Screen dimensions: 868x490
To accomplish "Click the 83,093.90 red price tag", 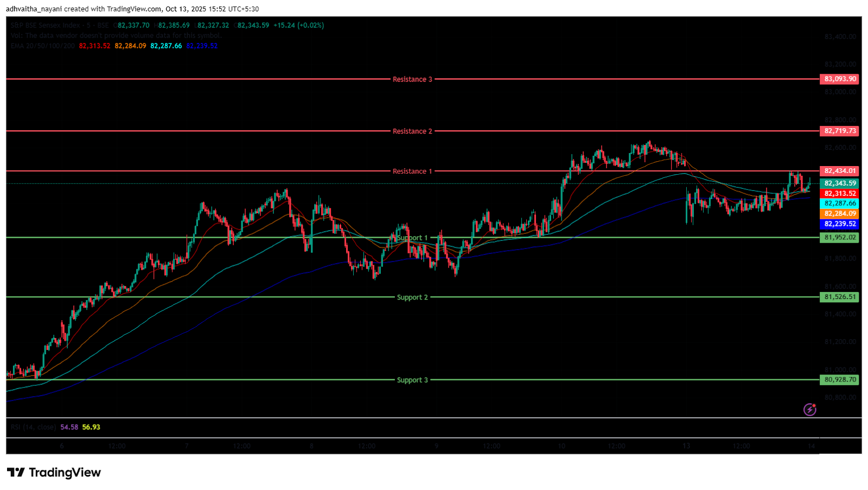I will click(x=840, y=79).
